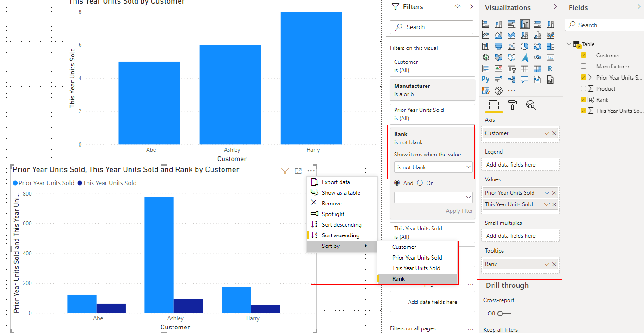Collapse the Filters pane chevron
644x334 pixels.
point(471,7)
